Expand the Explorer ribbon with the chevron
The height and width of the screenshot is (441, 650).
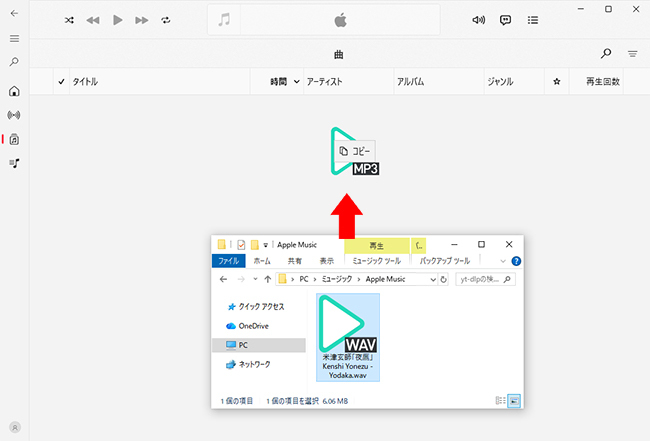503,261
